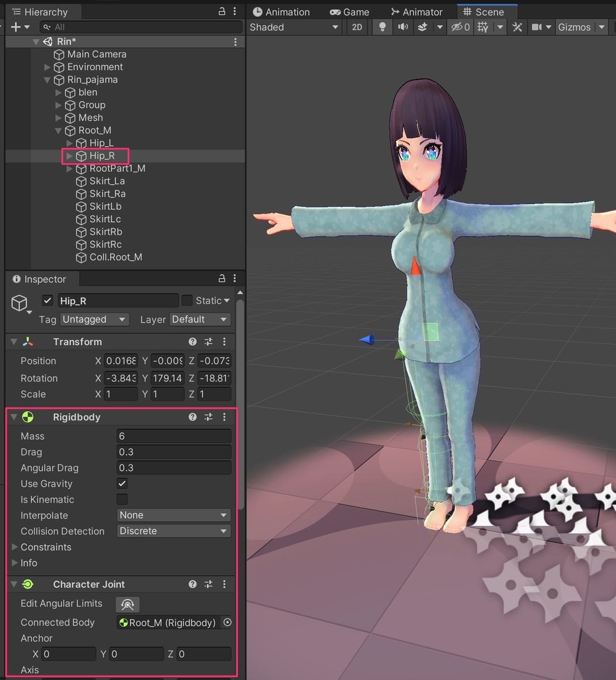616x680 pixels.
Task: Click Edit Angular Limits button
Action: (128, 604)
